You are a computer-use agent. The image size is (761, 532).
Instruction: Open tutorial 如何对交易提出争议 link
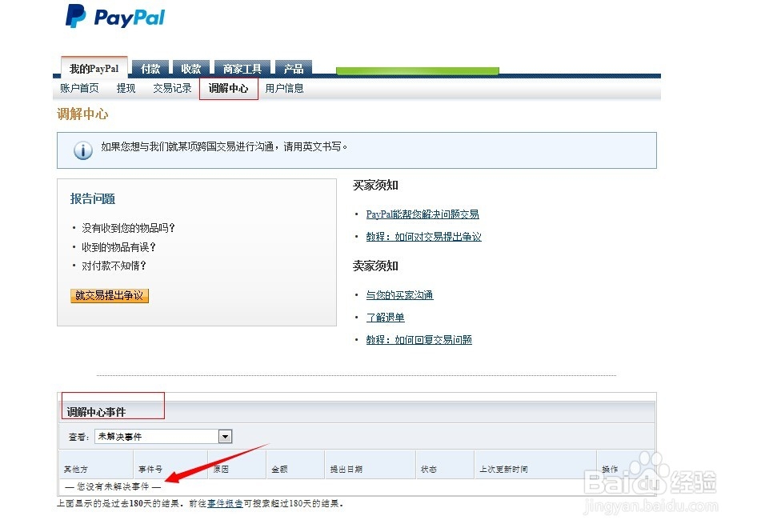[423, 236]
